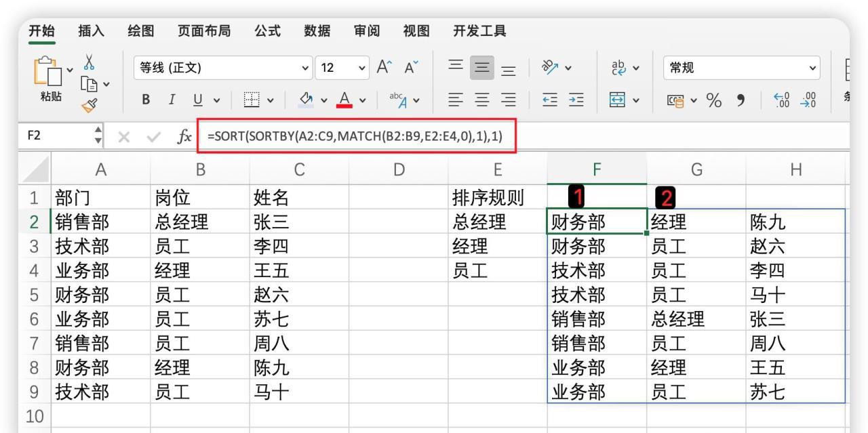Open the Borders dropdown arrow
Viewport: 868px width, 433px height.
pos(271,102)
